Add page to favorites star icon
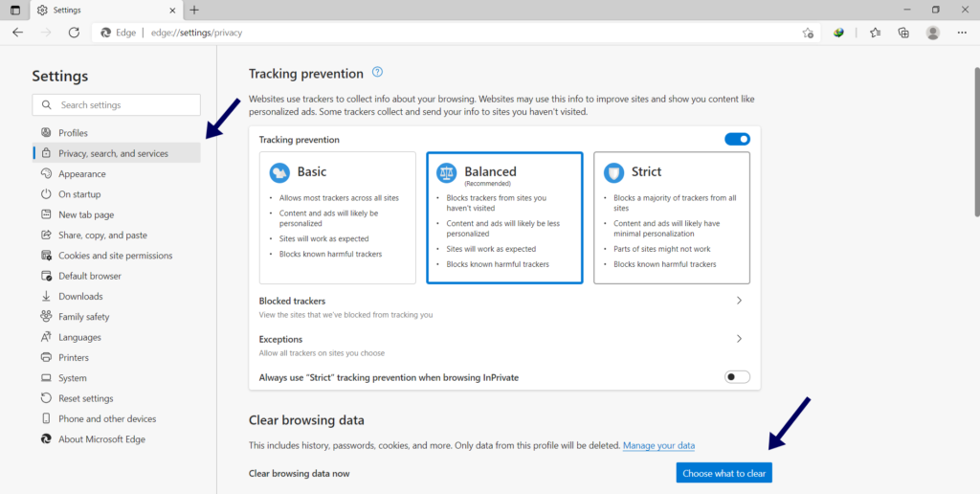Image resolution: width=980 pixels, height=494 pixels. pyautogui.click(x=807, y=32)
